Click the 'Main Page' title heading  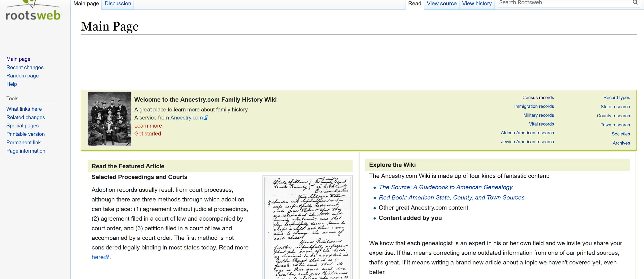coord(110,27)
